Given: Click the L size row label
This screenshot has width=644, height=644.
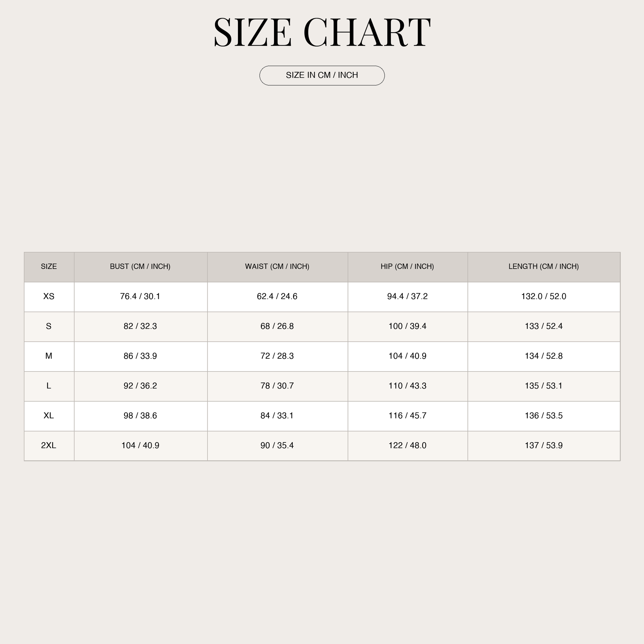Looking at the screenshot, I should [x=49, y=386].
